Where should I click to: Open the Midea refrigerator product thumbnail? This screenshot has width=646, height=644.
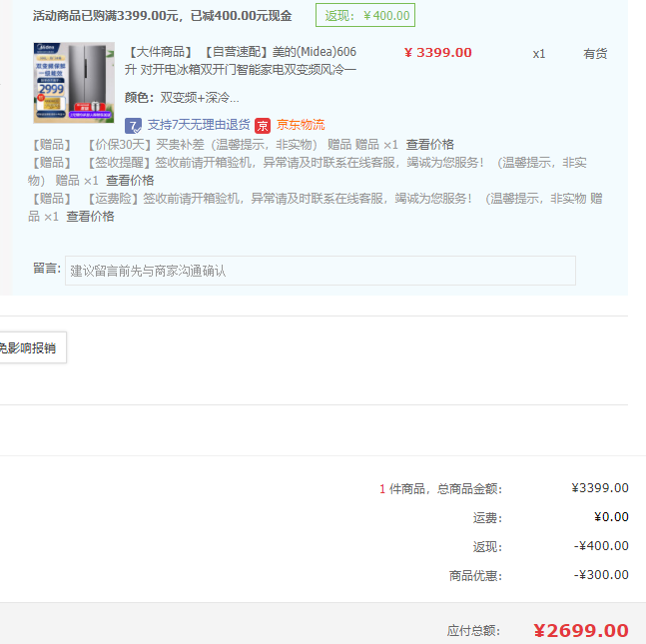click(74, 83)
